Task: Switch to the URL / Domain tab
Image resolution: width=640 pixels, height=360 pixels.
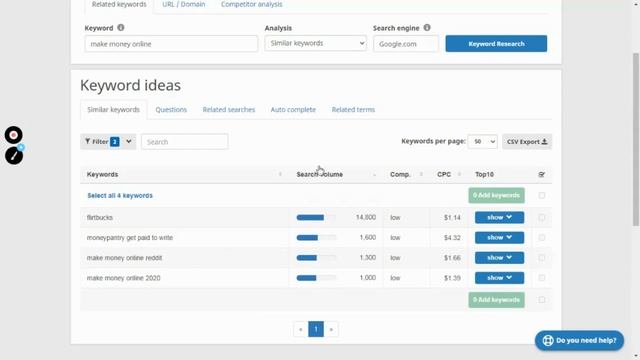Action: [184, 4]
